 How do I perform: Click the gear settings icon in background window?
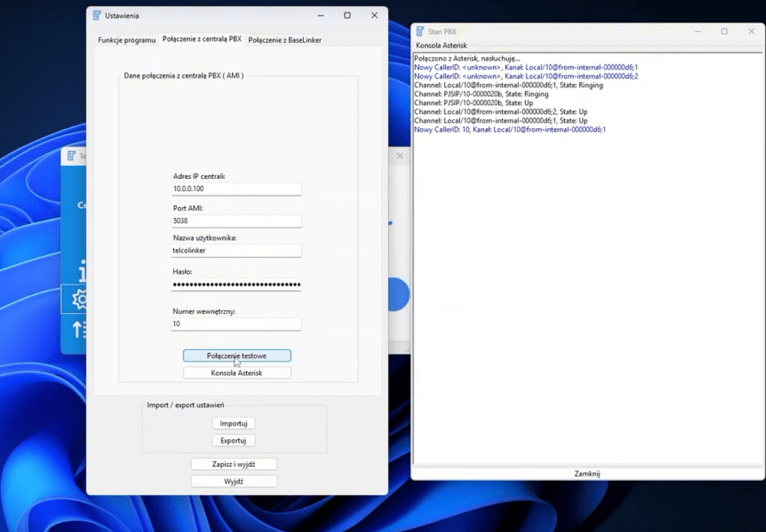click(x=77, y=300)
